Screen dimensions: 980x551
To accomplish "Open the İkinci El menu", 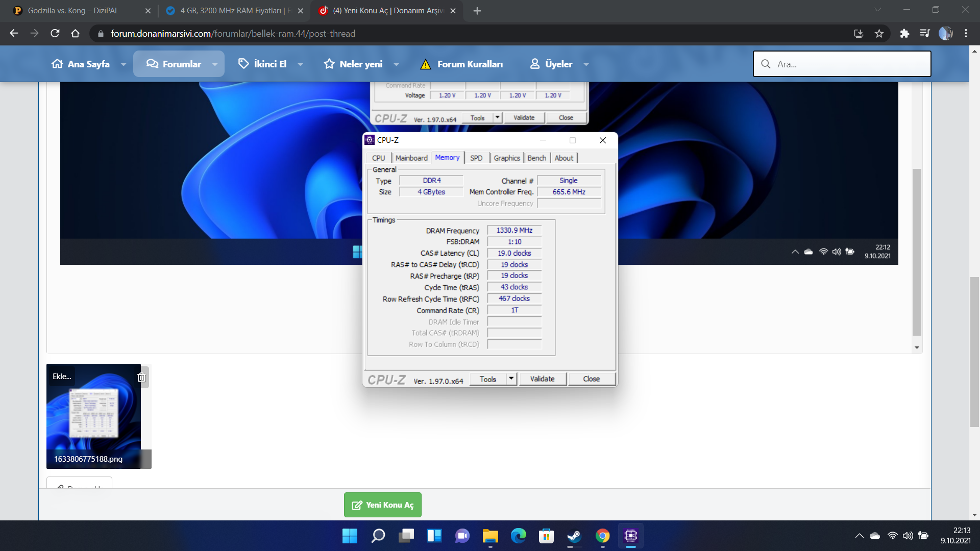I will [262, 64].
